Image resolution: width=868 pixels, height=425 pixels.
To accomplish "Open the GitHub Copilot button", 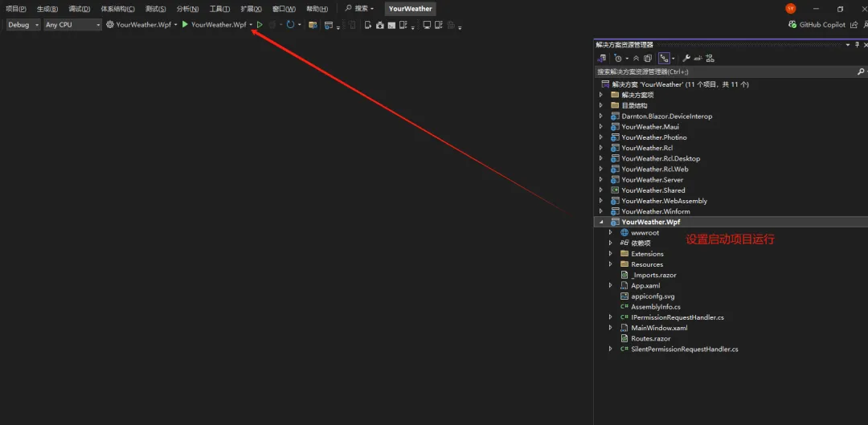I will tap(817, 25).
